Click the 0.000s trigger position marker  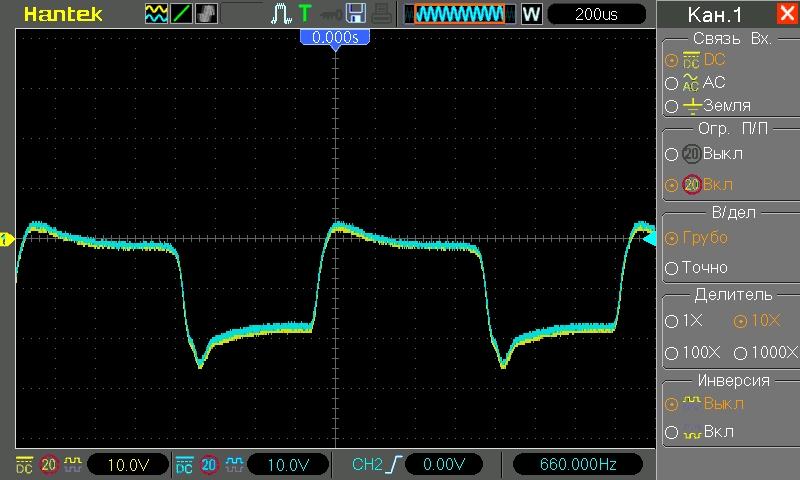(334, 36)
